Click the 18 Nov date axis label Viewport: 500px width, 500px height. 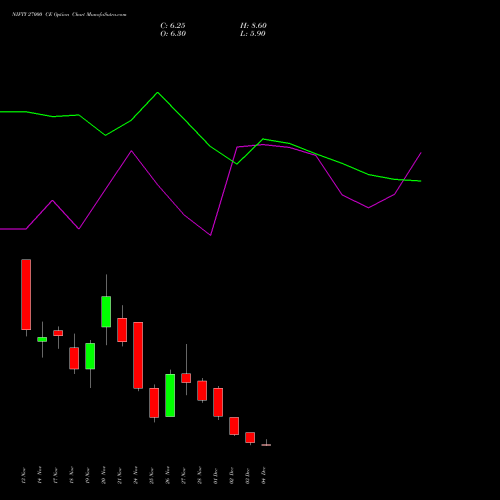pyautogui.click(x=72, y=475)
